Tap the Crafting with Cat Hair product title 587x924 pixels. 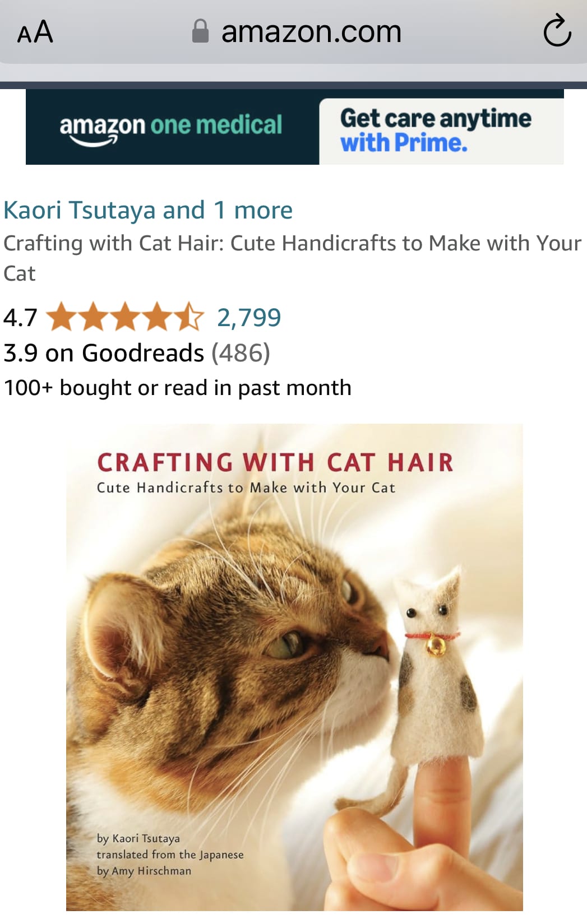point(292,258)
